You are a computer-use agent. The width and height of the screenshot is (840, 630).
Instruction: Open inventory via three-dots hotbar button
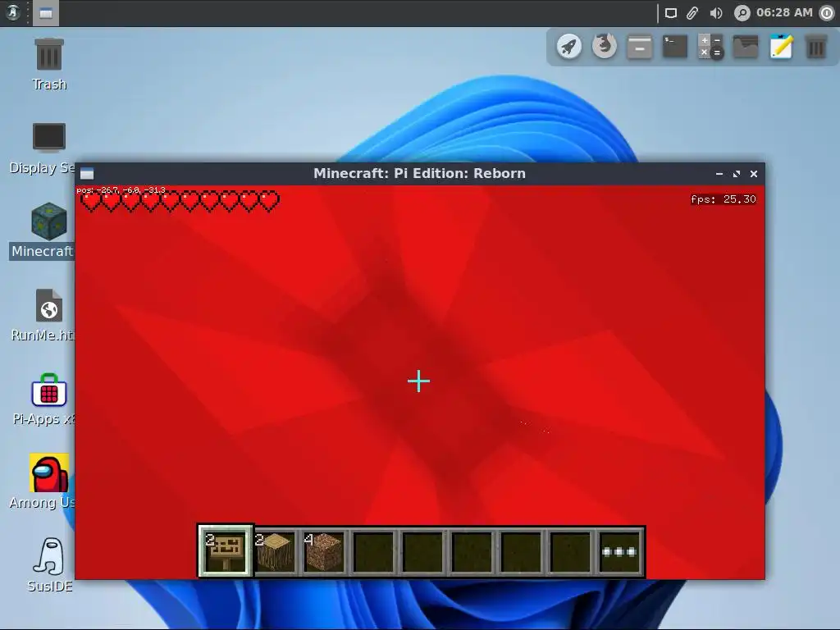pos(620,551)
